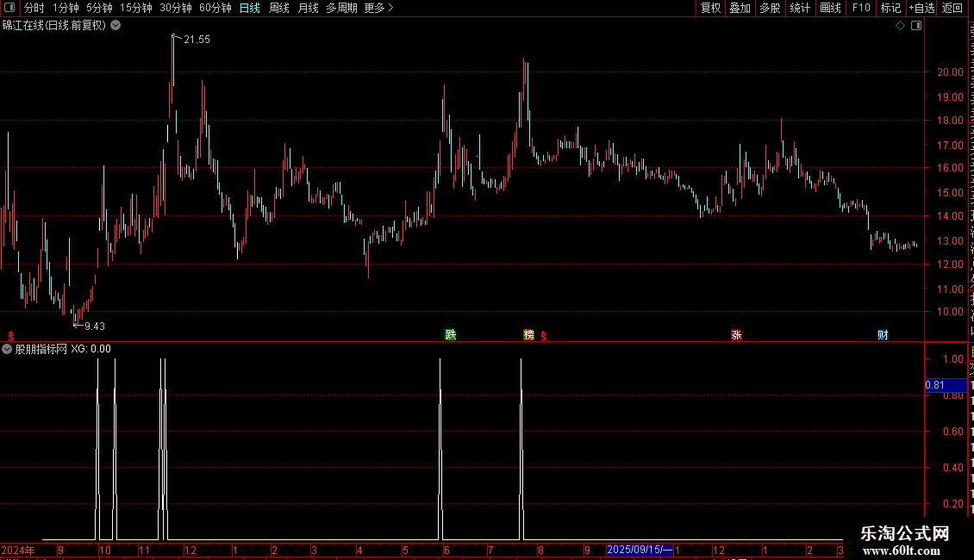Click the 21.55 high price label
The height and width of the screenshot is (560, 974).
coord(197,39)
